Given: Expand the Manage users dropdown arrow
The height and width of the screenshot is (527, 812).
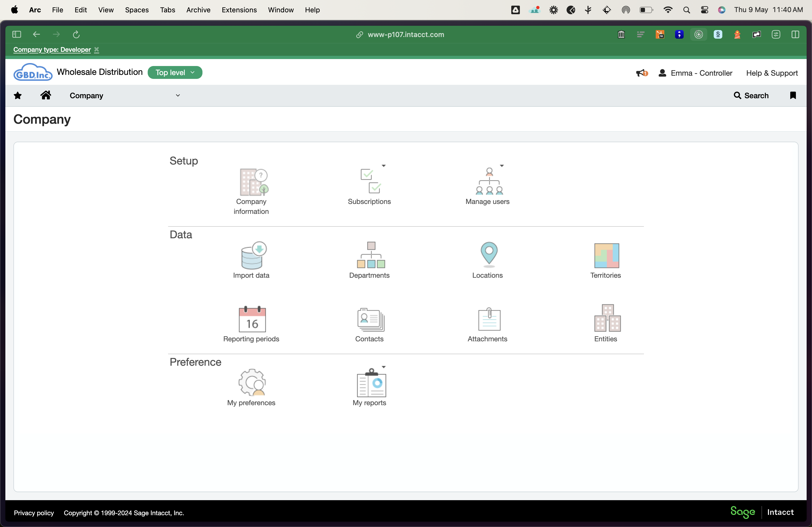Looking at the screenshot, I should pos(502,166).
